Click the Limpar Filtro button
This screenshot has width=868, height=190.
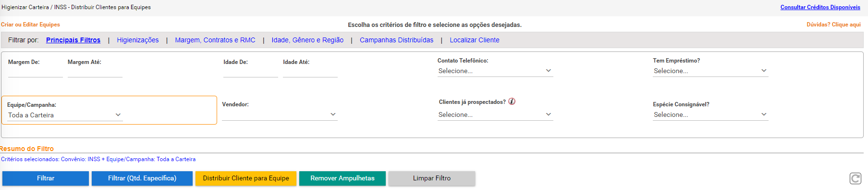pos(432,178)
